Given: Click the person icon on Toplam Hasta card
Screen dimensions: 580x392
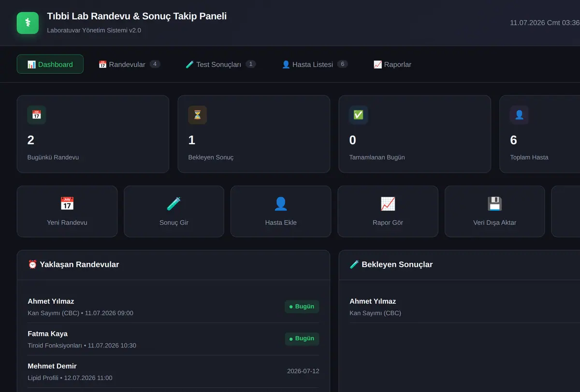Looking at the screenshot, I should pos(520,115).
